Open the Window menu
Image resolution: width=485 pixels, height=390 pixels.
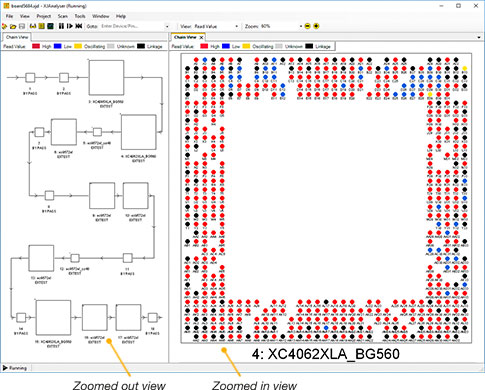[x=101, y=16]
